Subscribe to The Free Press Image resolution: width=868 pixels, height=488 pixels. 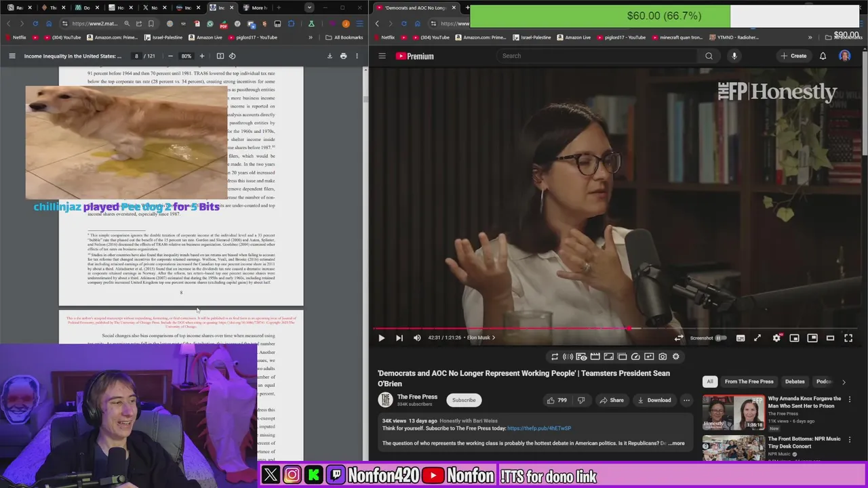[x=464, y=400]
